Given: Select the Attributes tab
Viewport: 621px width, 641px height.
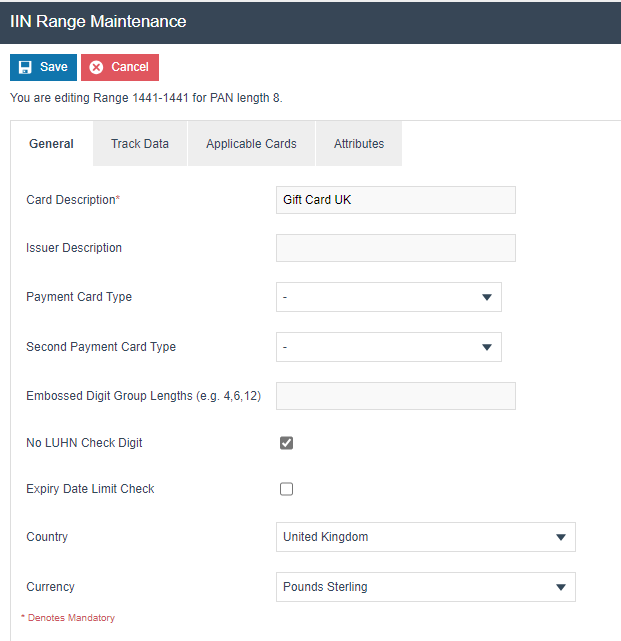Looking at the screenshot, I should click(x=359, y=144).
